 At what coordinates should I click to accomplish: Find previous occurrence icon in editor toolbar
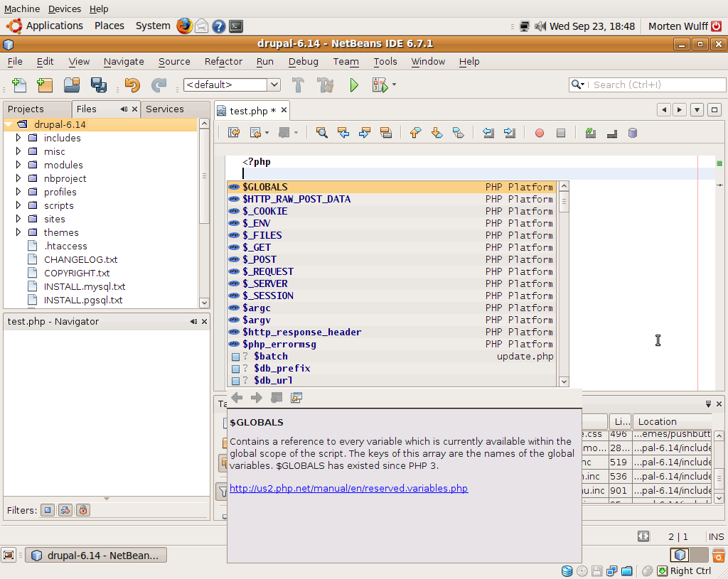coord(343,133)
